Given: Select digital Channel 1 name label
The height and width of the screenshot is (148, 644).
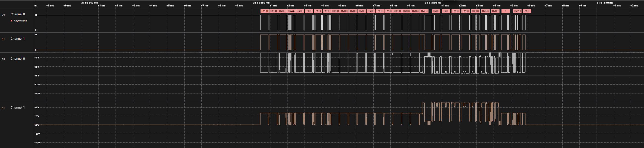Looking at the screenshot, I should tap(18, 39).
